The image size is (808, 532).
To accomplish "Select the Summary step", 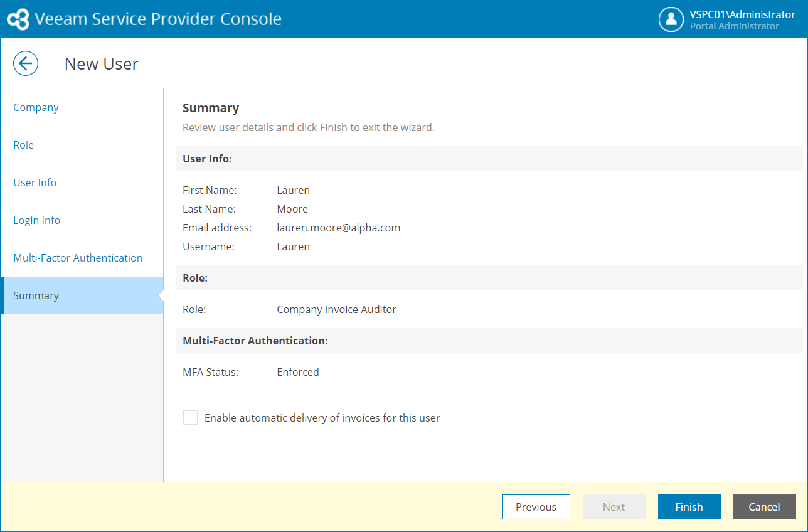I will pyautogui.click(x=36, y=295).
